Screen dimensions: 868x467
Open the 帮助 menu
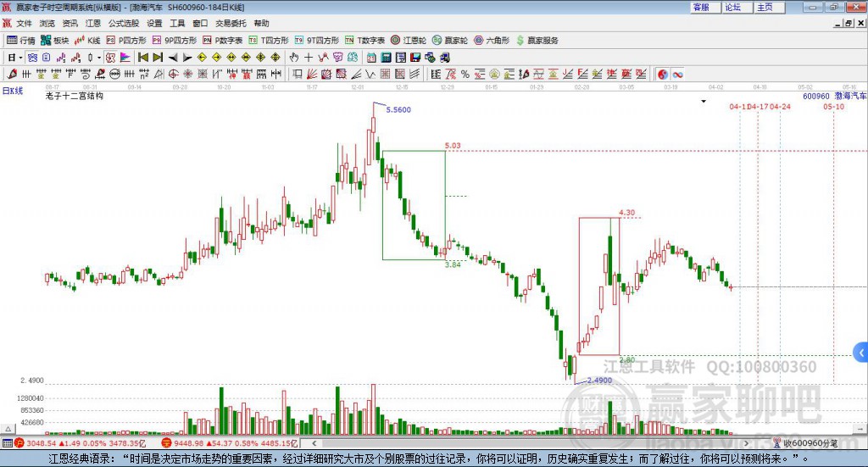tap(261, 23)
